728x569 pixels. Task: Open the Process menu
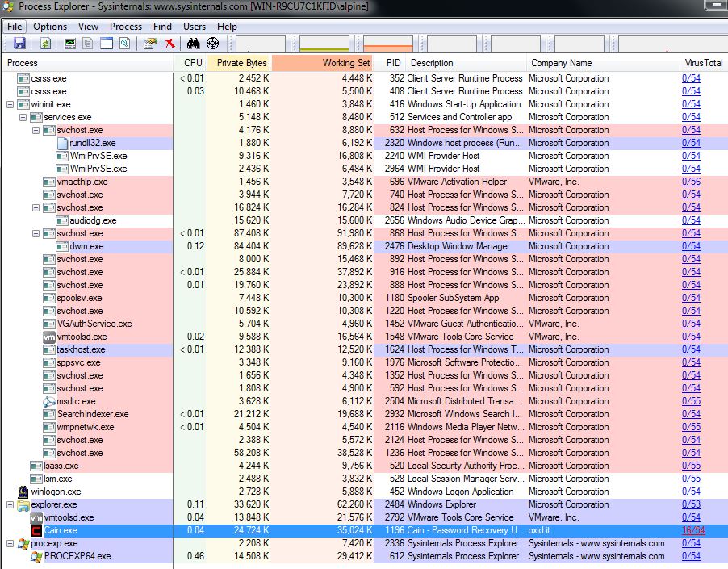pos(126,27)
